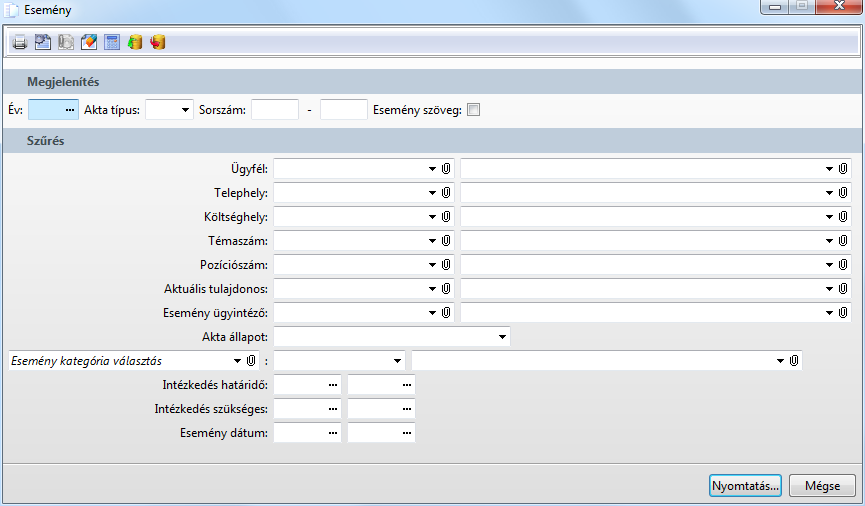Click the paperclip next to first Telephely field
The image size is (865, 506).
coord(446,193)
